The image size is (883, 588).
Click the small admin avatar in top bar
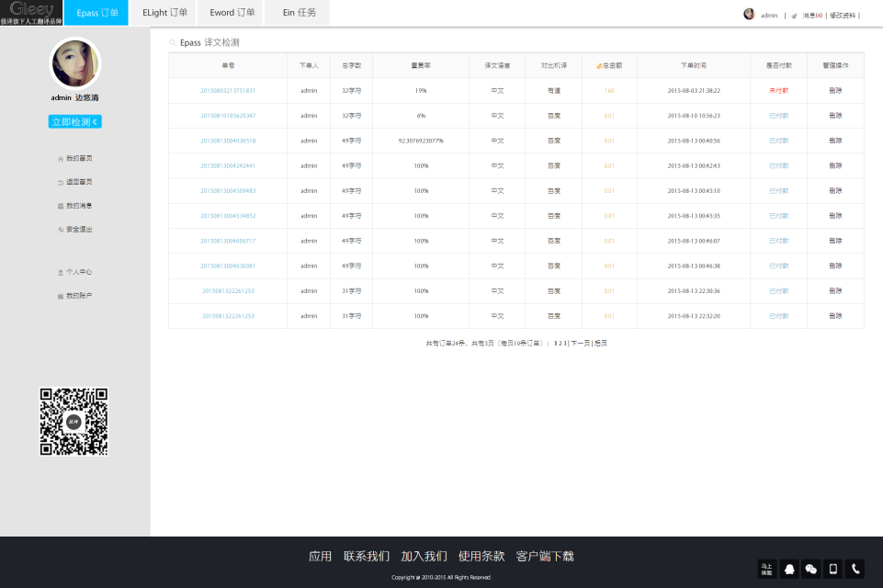pyautogui.click(x=749, y=15)
